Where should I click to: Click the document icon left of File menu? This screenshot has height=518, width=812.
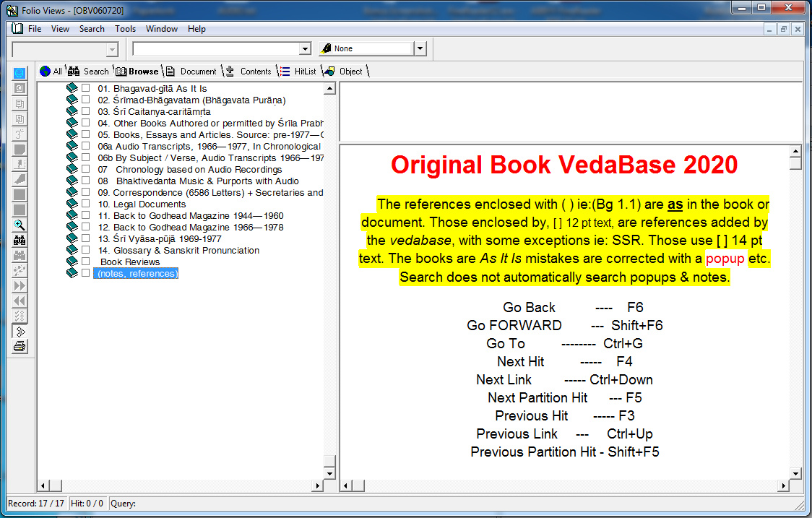pyautogui.click(x=17, y=28)
